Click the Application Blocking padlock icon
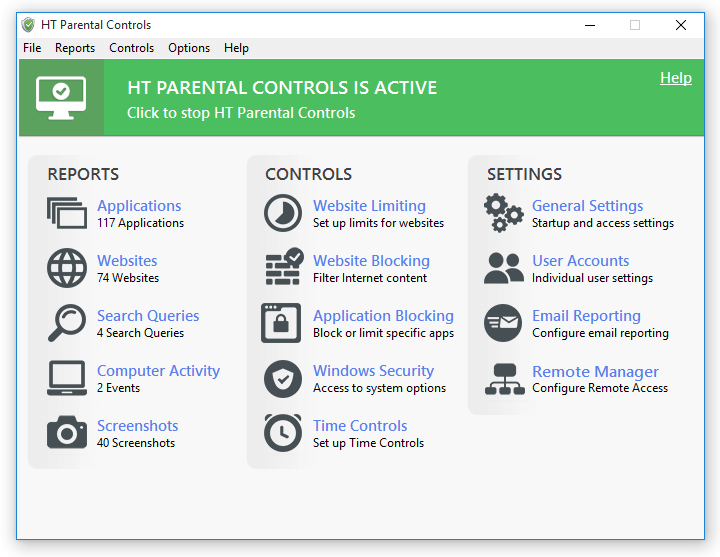This screenshot has height=557, width=720. (x=281, y=323)
